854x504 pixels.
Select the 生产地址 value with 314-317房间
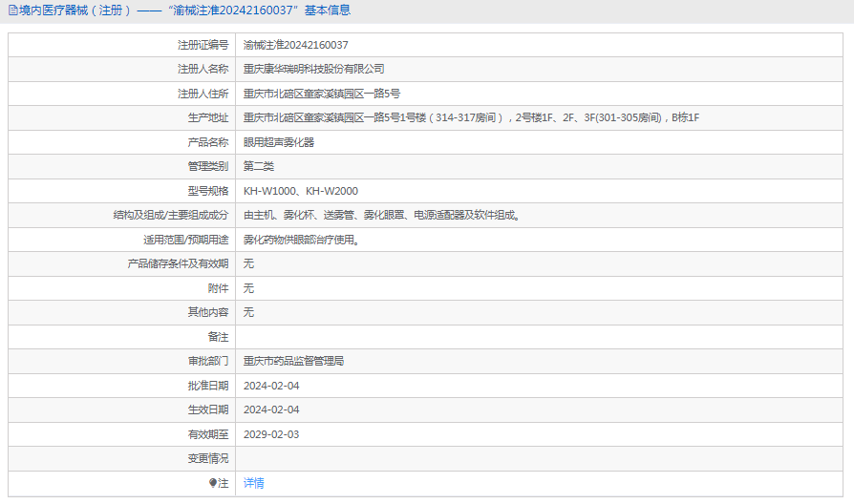(x=471, y=117)
